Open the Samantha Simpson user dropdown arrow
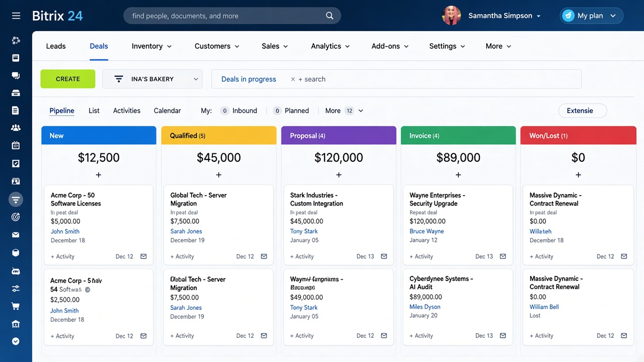Screen dimensions: 644x362 pyautogui.click(x=538, y=16)
